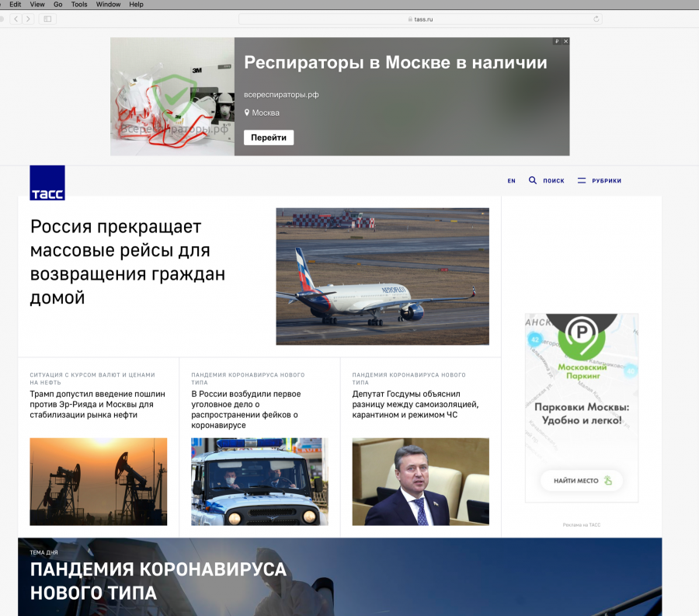Click the ad info icon on banner
699x616 pixels.
(557, 41)
